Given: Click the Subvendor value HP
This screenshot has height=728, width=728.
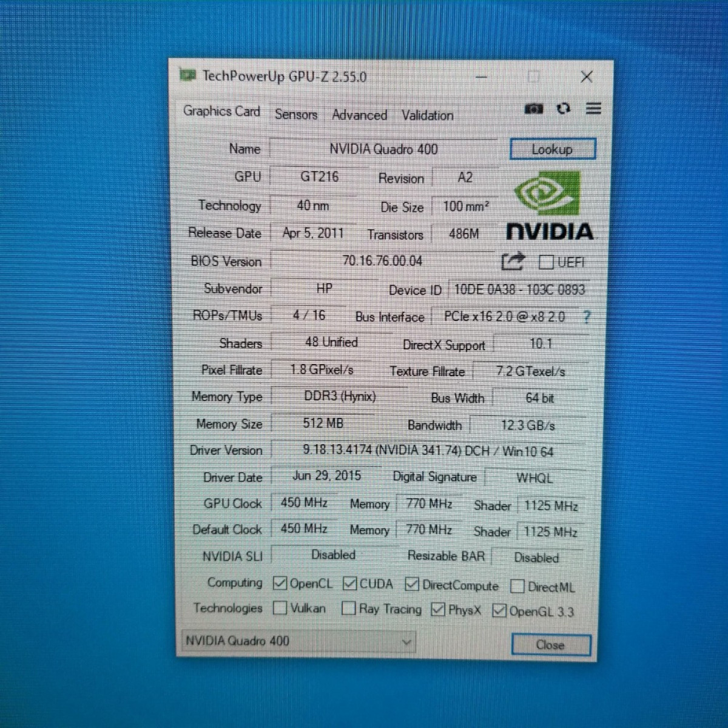Looking at the screenshot, I should 325,288.
